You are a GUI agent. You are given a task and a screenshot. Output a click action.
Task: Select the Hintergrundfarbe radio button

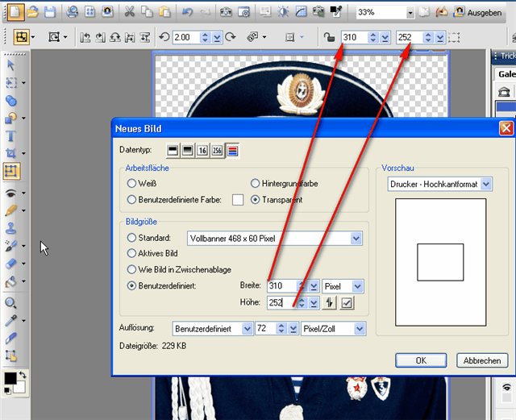[255, 183]
